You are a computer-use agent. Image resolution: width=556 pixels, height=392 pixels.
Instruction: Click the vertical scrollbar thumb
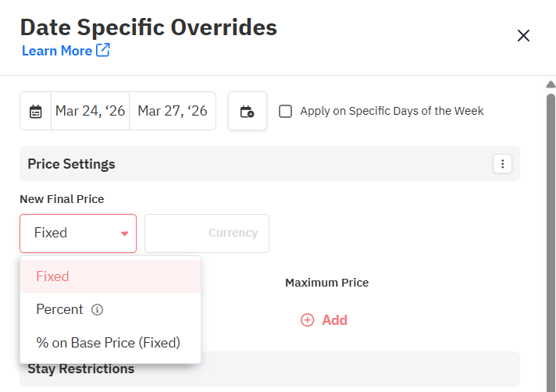[551, 234]
